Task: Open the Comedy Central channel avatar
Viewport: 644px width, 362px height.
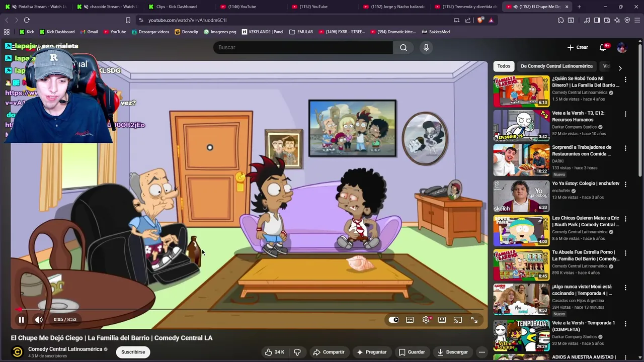Action: (18, 352)
